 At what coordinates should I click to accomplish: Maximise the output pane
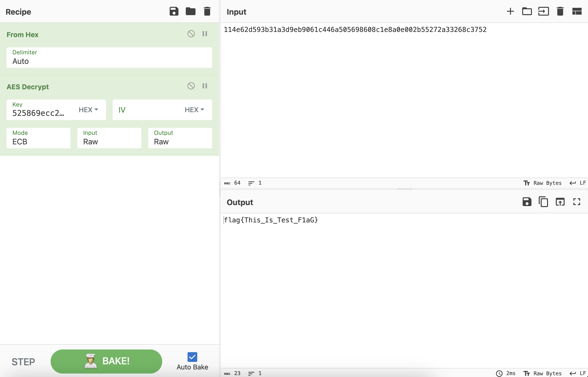coord(577,202)
